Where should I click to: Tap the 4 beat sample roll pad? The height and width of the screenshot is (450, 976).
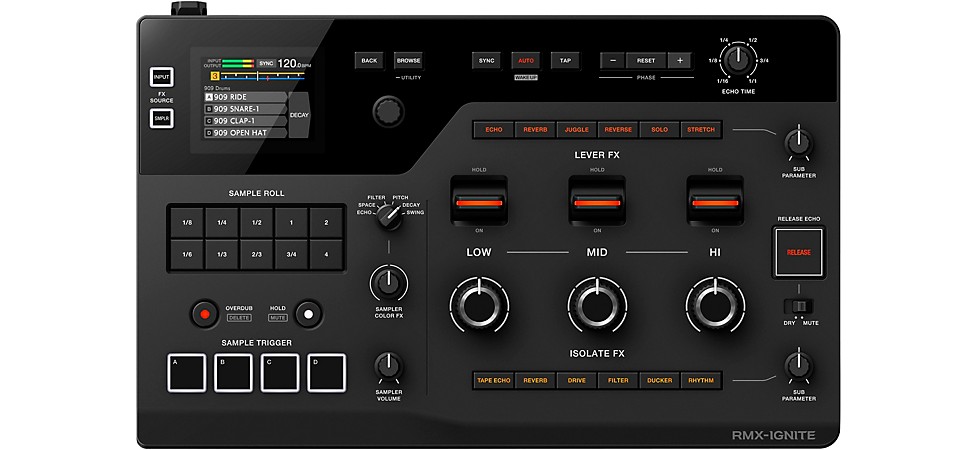click(x=326, y=255)
